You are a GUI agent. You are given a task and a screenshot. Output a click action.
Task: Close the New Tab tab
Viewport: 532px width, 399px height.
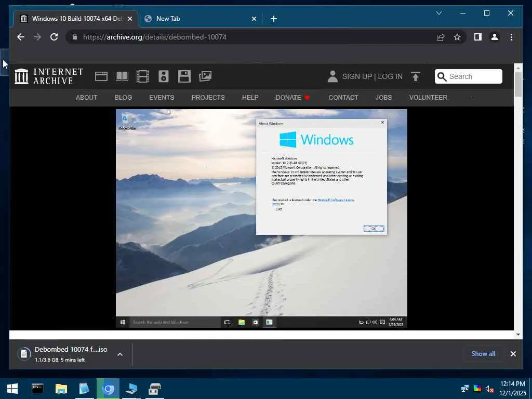[x=254, y=19]
